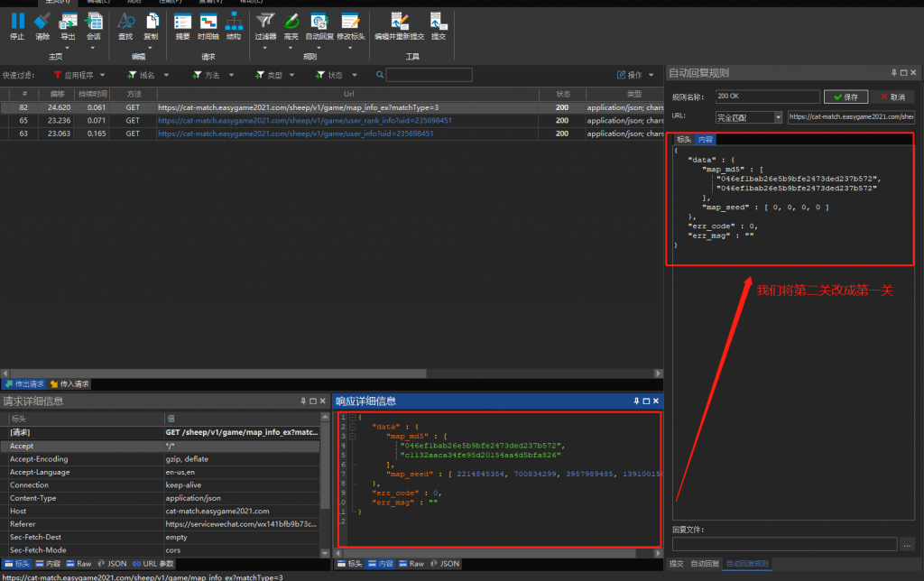Viewport: 924px width, 581px height.
Task: Click the 保存 (Save) rule button
Action: (x=845, y=97)
